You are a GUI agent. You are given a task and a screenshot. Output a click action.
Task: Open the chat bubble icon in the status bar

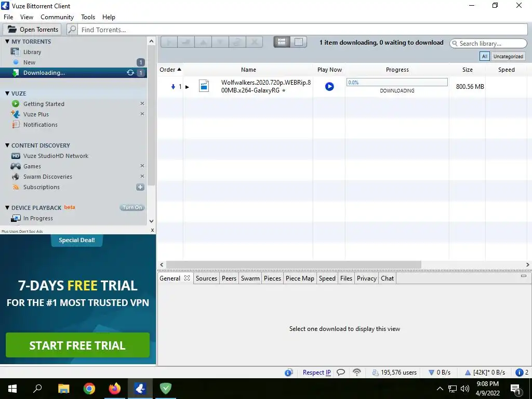(341, 372)
